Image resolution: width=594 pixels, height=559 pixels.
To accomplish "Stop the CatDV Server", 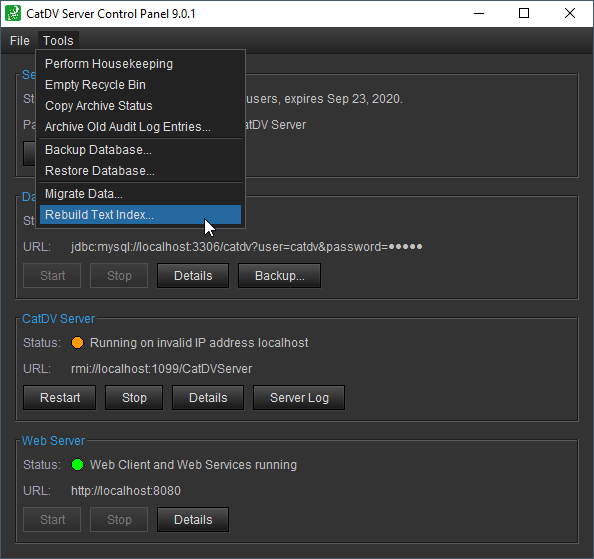I will (x=134, y=398).
